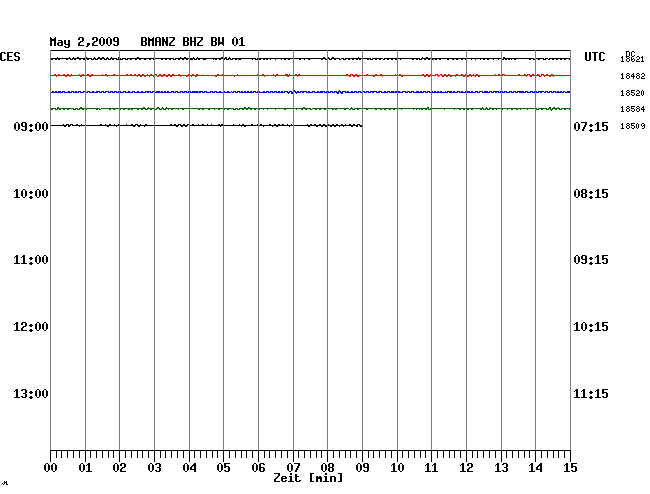Click the '06' minute tick label

(x=258, y=468)
